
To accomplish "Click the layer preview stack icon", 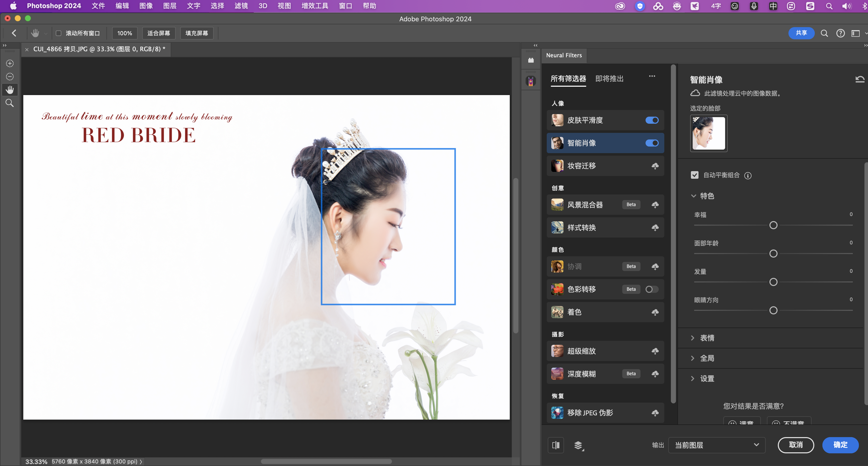I will (578, 445).
